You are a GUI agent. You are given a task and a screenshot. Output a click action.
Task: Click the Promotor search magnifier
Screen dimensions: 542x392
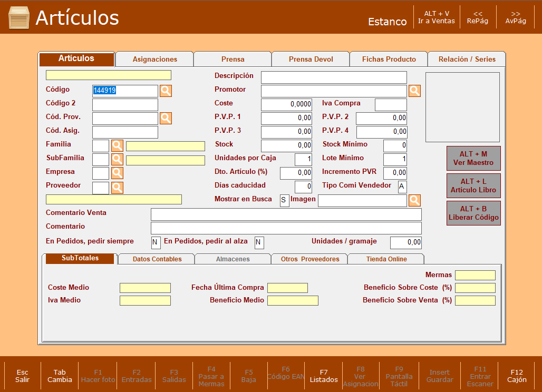point(414,91)
